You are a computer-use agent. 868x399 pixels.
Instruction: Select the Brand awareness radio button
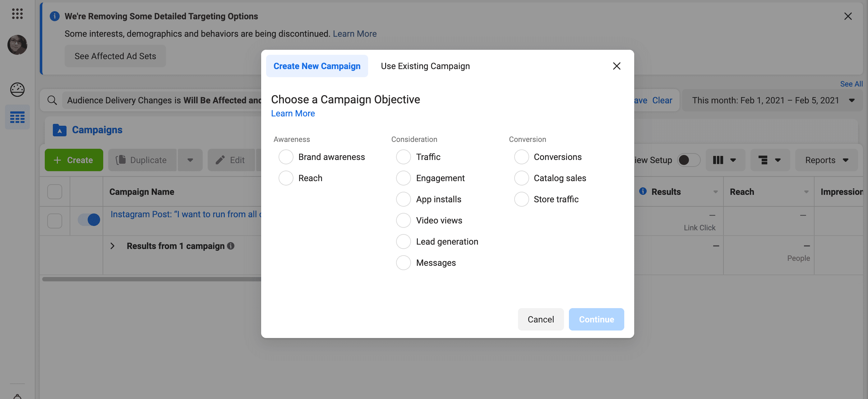286,157
